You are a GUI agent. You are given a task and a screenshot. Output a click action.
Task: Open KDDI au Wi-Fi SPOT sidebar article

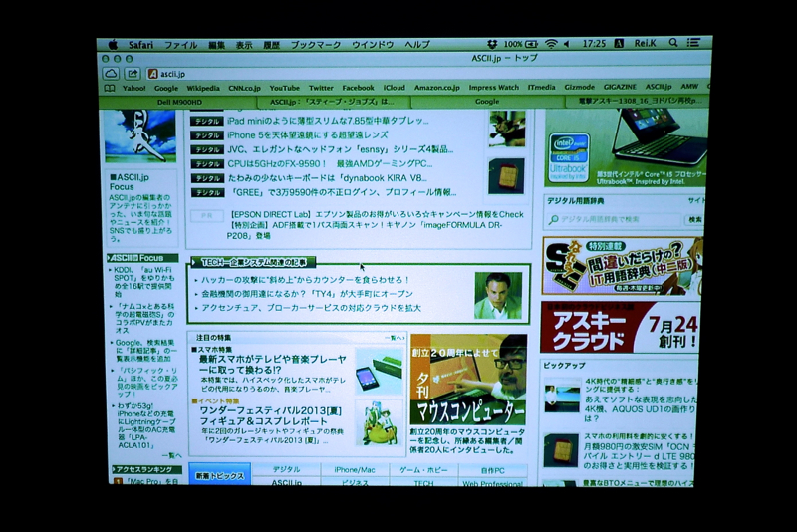pyautogui.click(x=143, y=282)
